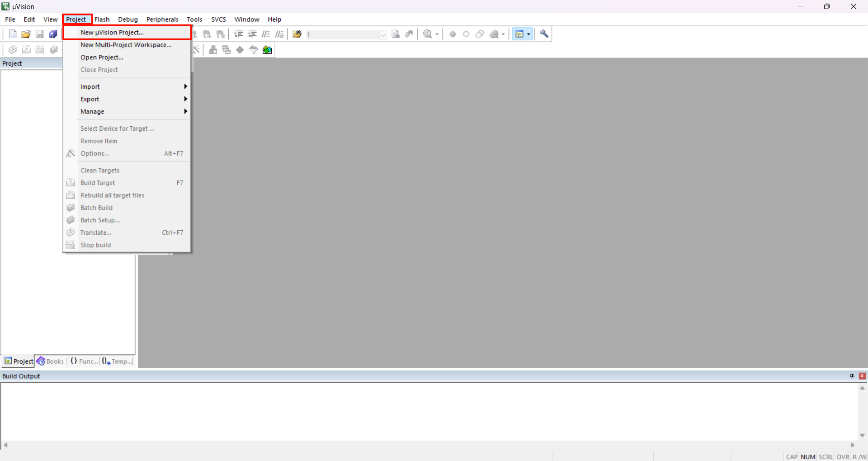Viewport: 868px width, 461px height.
Task: Click the Open file folder icon
Action: pos(26,34)
